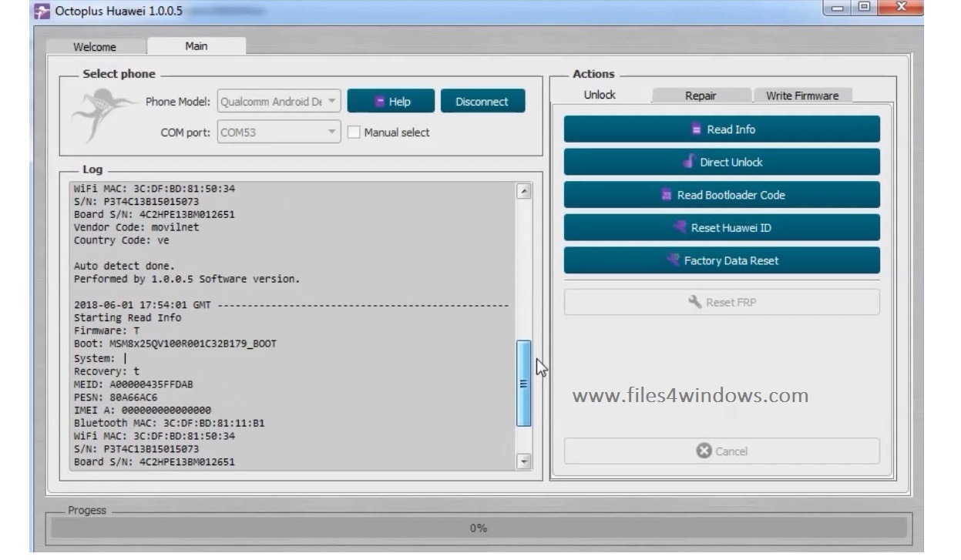Click Factory Data Reset button
The image size is (961, 560).
tap(722, 260)
